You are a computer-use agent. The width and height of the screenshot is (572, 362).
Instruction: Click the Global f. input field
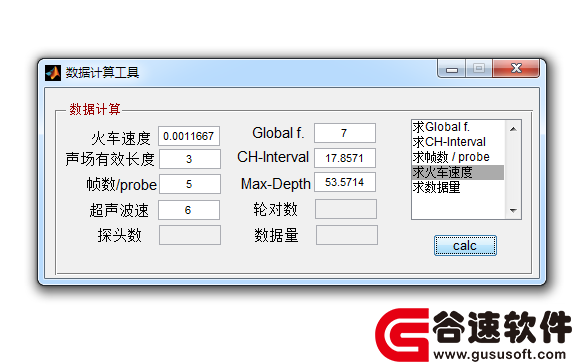pyautogui.click(x=345, y=133)
